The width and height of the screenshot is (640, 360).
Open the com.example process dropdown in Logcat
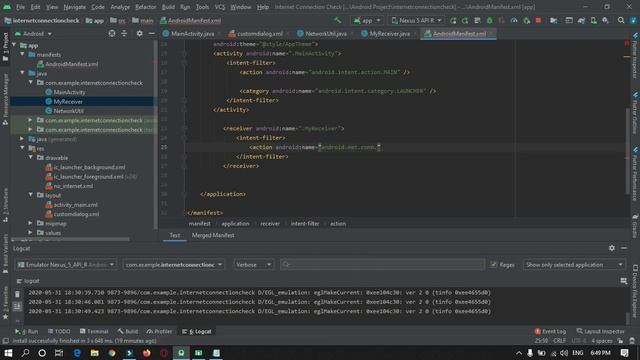click(x=173, y=264)
